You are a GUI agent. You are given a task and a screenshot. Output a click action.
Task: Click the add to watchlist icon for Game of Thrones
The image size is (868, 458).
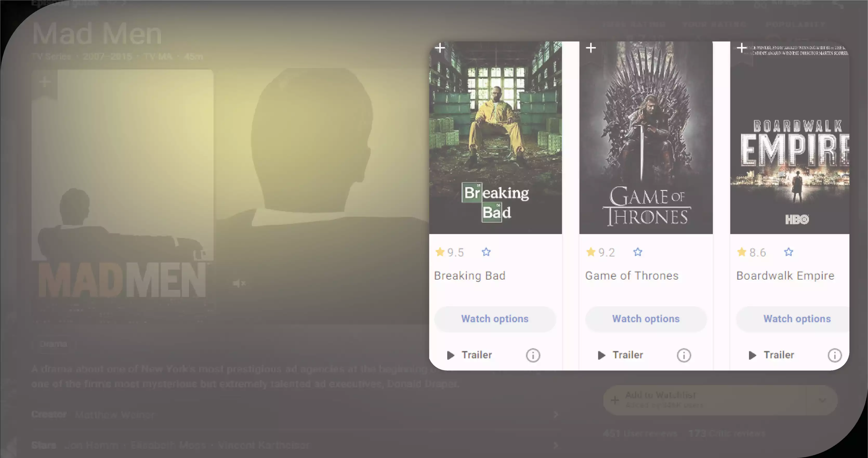[x=591, y=48]
